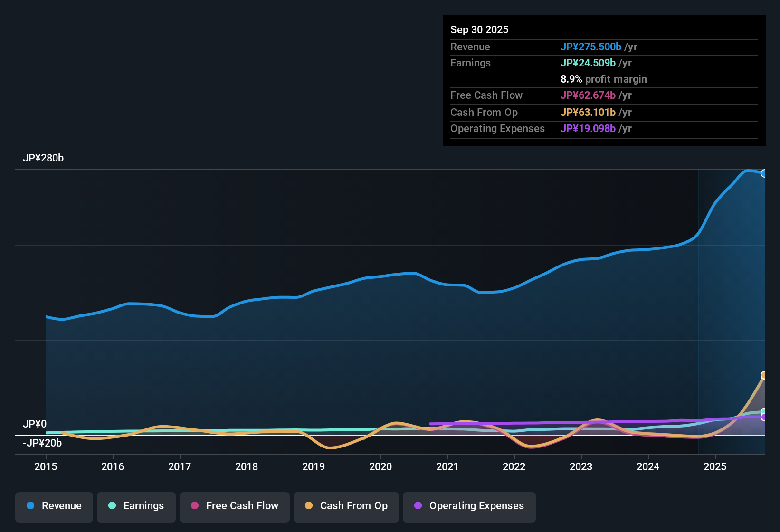Open the Sep 30 2025 tooltip header

[479, 29]
